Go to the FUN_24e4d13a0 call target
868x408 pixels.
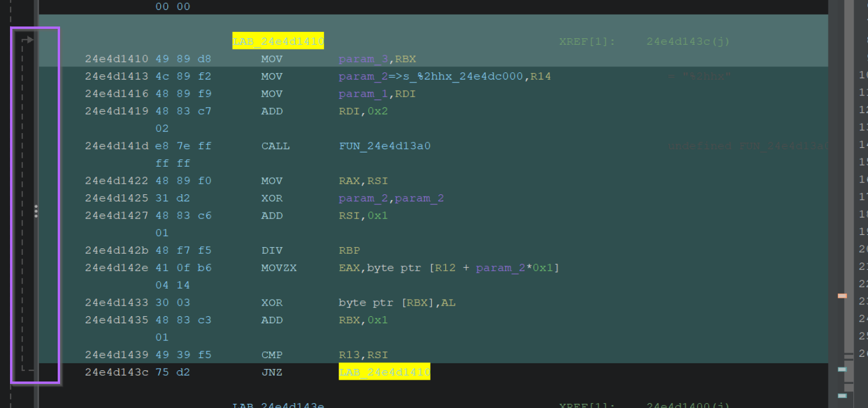coord(385,146)
